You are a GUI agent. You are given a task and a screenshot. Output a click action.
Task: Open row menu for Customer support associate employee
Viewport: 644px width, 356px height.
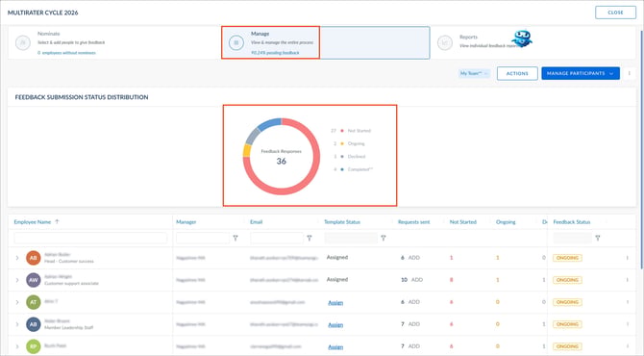point(627,280)
